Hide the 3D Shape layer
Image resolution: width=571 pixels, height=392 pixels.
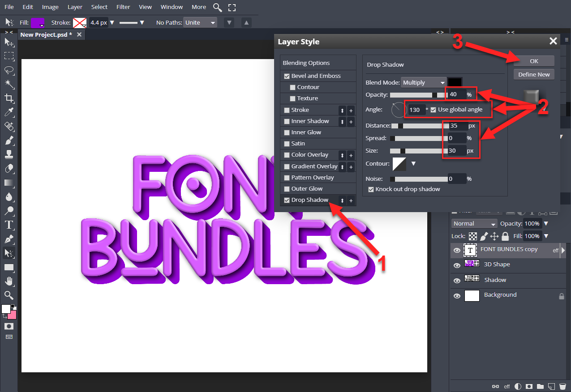tap(457, 265)
